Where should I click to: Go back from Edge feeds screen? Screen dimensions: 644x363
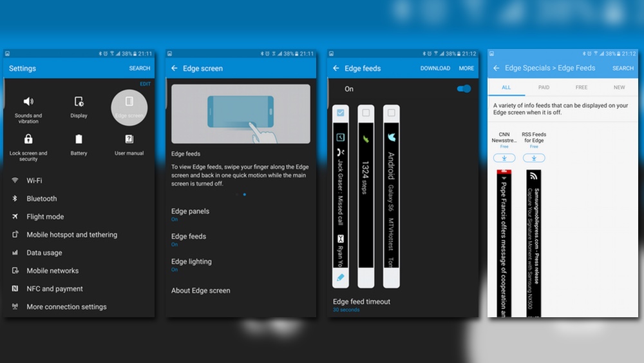pyautogui.click(x=336, y=68)
